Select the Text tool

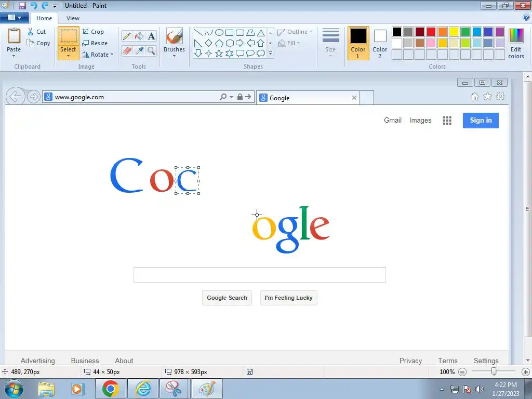(x=151, y=36)
